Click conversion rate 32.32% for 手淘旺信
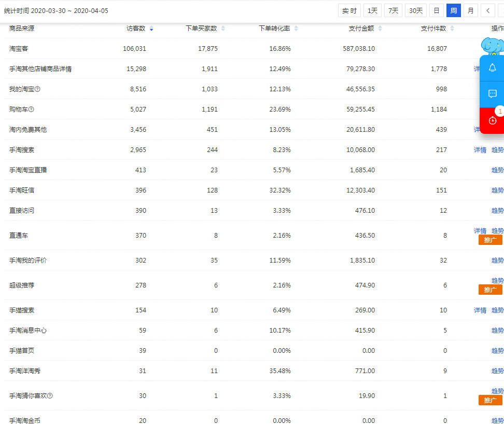 point(280,190)
